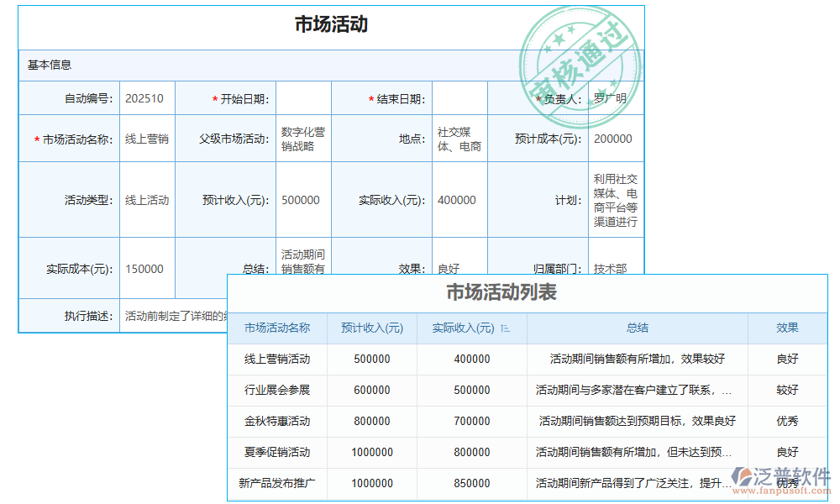The height and width of the screenshot is (504, 840).
Task: Click the 总结 column header to sort
Action: [638, 328]
